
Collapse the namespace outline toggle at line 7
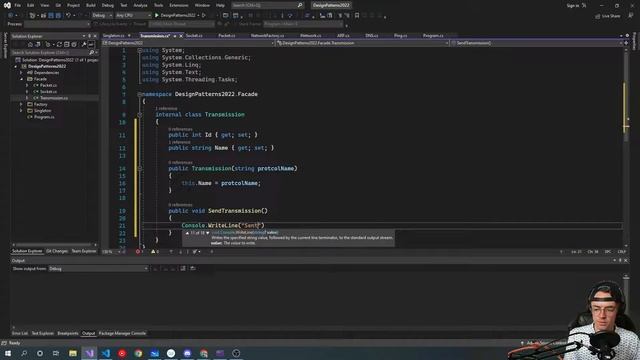point(140,94)
